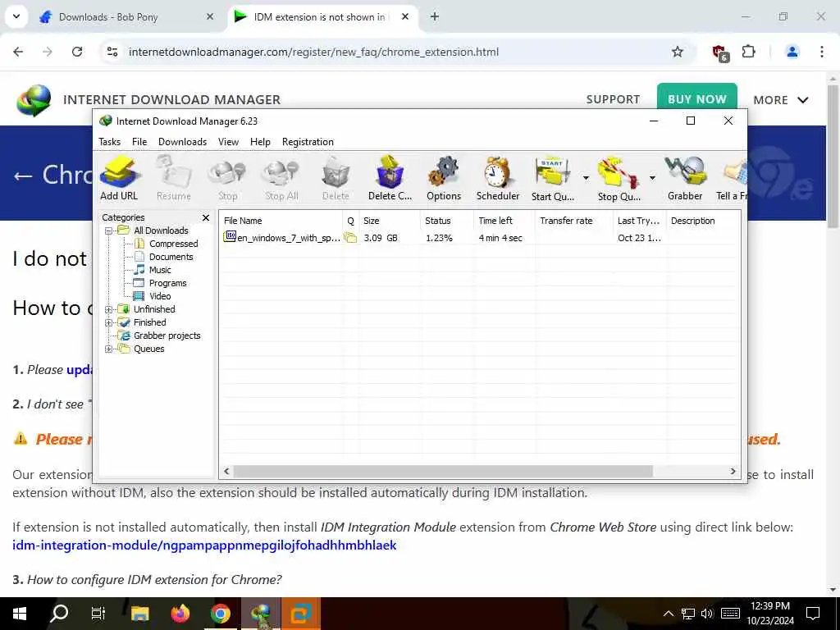Click the Delete Completed toolbar icon
The height and width of the screenshot is (630, 840).
(390, 178)
